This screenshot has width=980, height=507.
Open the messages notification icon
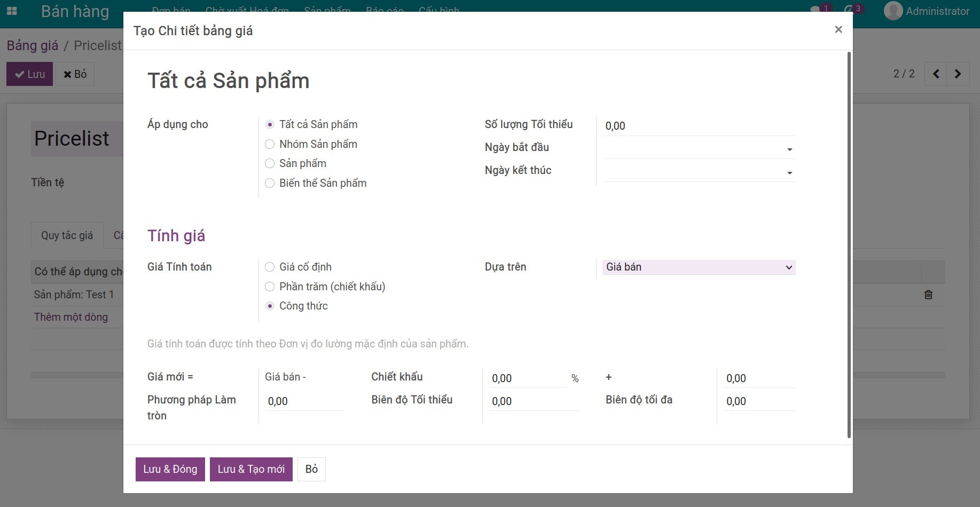tap(816, 10)
